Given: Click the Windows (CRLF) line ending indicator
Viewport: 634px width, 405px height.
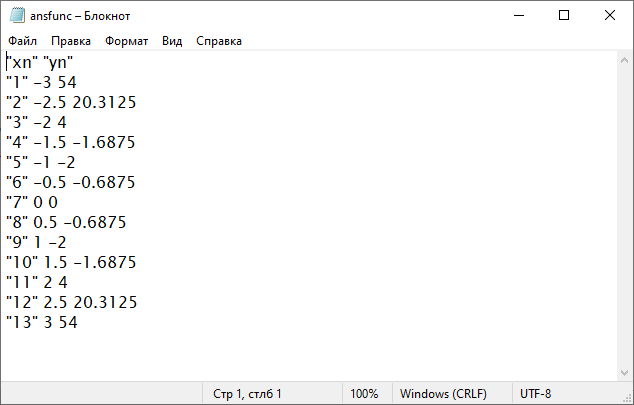Looking at the screenshot, I should (x=445, y=394).
